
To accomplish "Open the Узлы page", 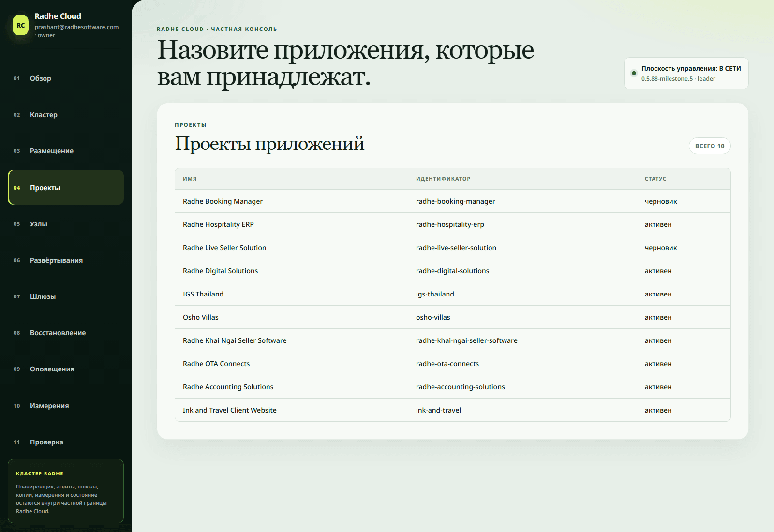I will coord(66,224).
